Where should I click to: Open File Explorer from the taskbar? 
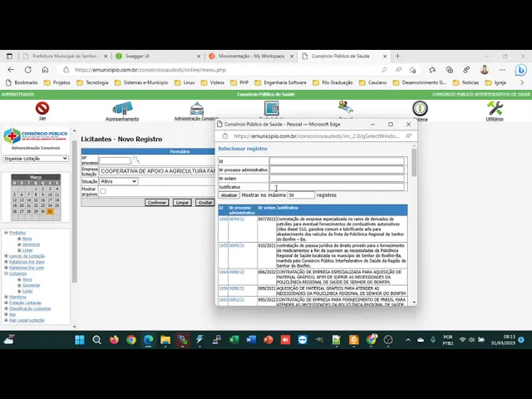click(165, 340)
